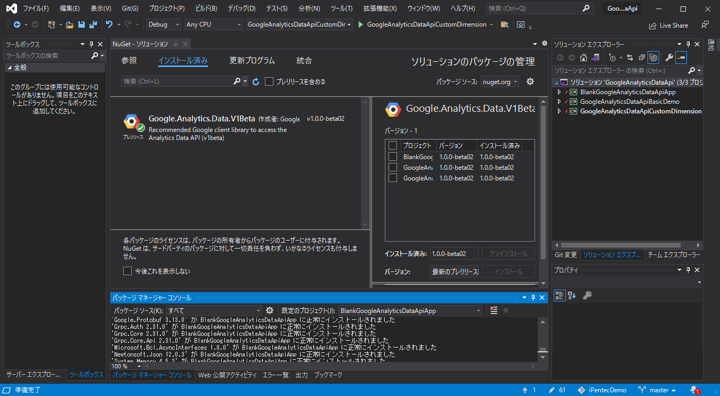Click Property Pages wrench in Properties panel
The image size is (720, 396).
[x=587, y=295]
